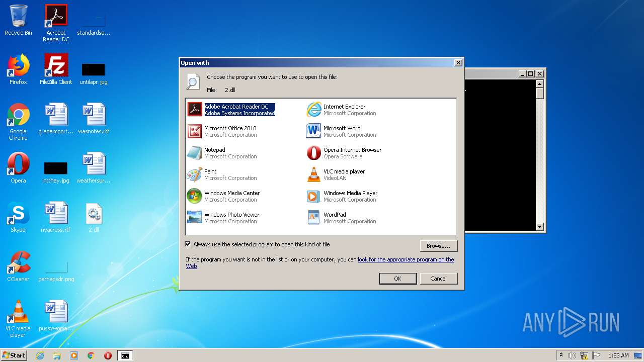The height and width of the screenshot is (362, 644).
Task: Click the Recycle Bin desktop icon
Action: click(18, 20)
